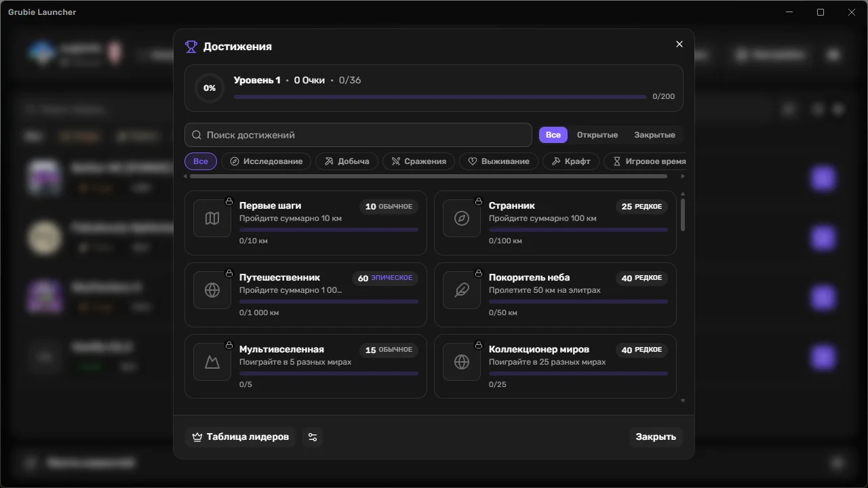
Task: Choose the Сражения category chip
Action: (x=419, y=161)
